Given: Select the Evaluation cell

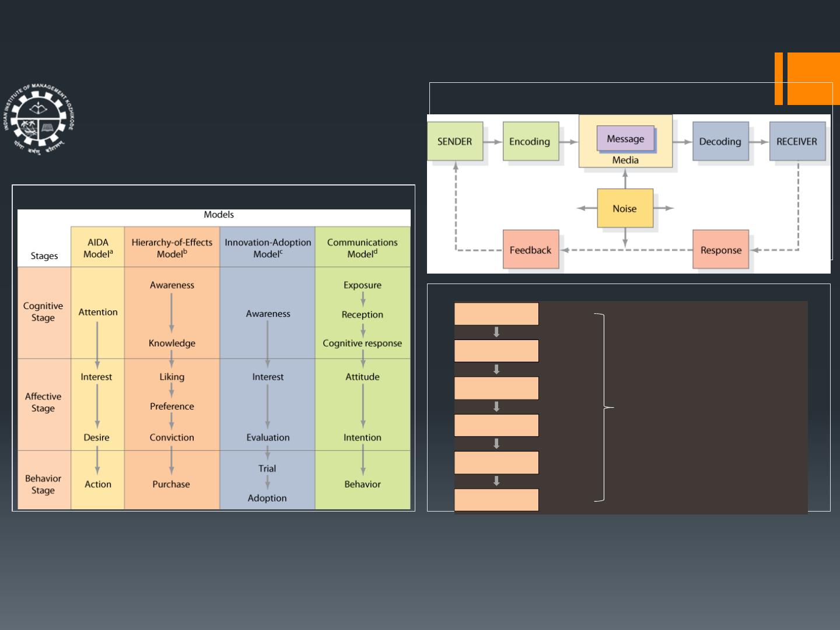Looking at the screenshot, I should (268, 437).
